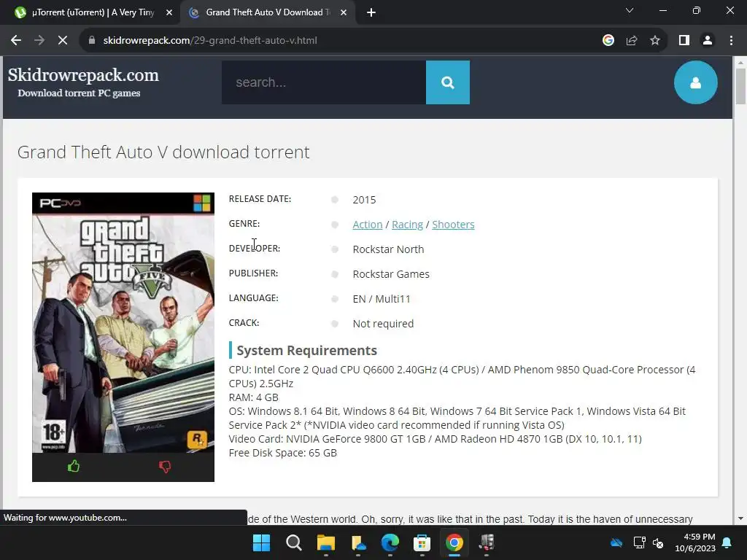The height and width of the screenshot is (560, 747).
Task: Stop page loading with X button
Action: (63, 41)
